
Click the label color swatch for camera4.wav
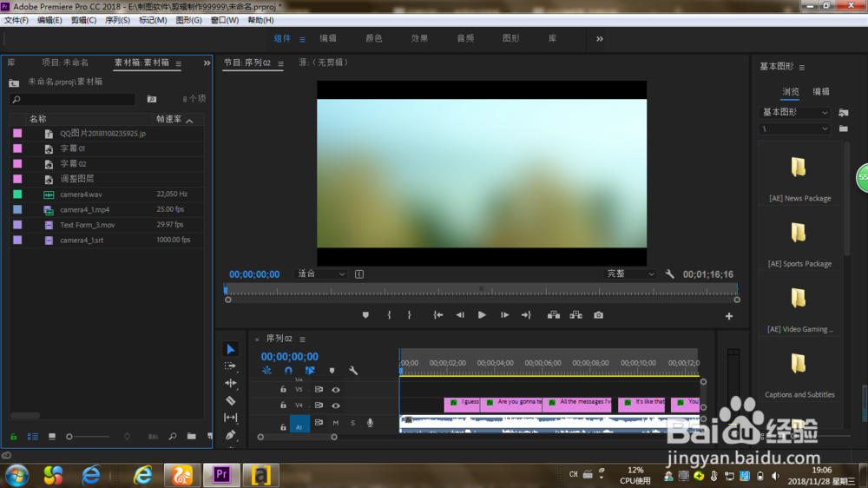(x=17, y=195)
